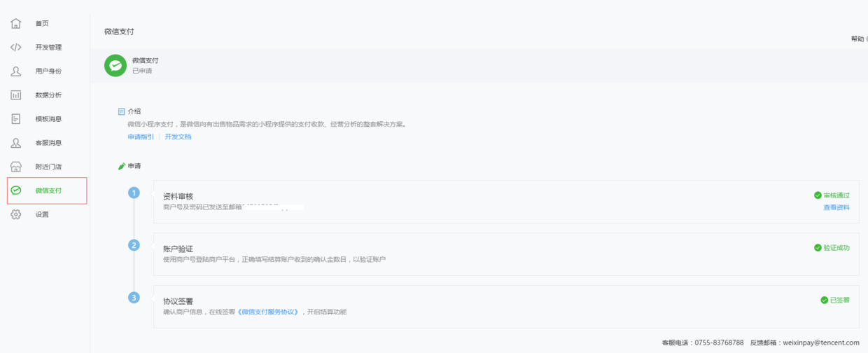Viewport: 868px width, 353px height.
Task: Click the bar chart icon for 数据分析
Action: [16, 95]
